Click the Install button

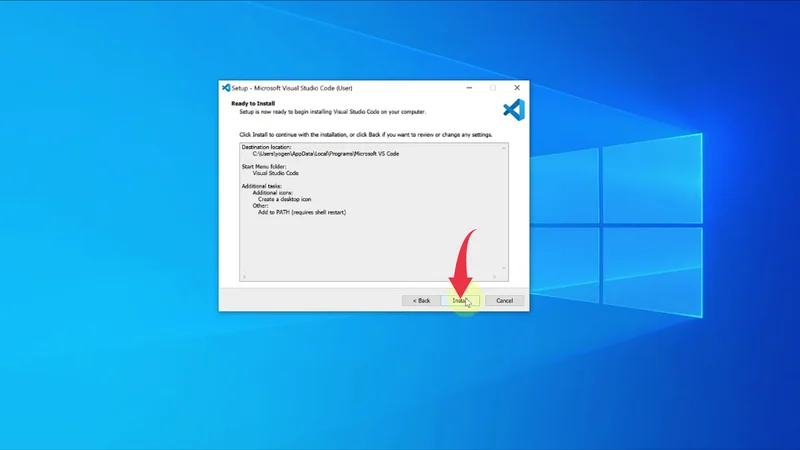click(x=460, y=300)
